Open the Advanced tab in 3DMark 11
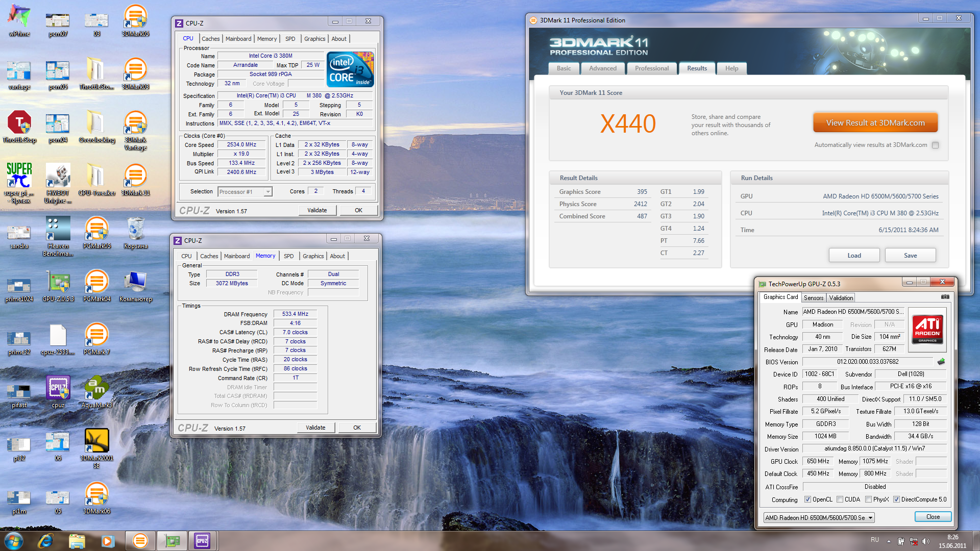The width and height of the screenshot is (980, 551). click(603, 68)
